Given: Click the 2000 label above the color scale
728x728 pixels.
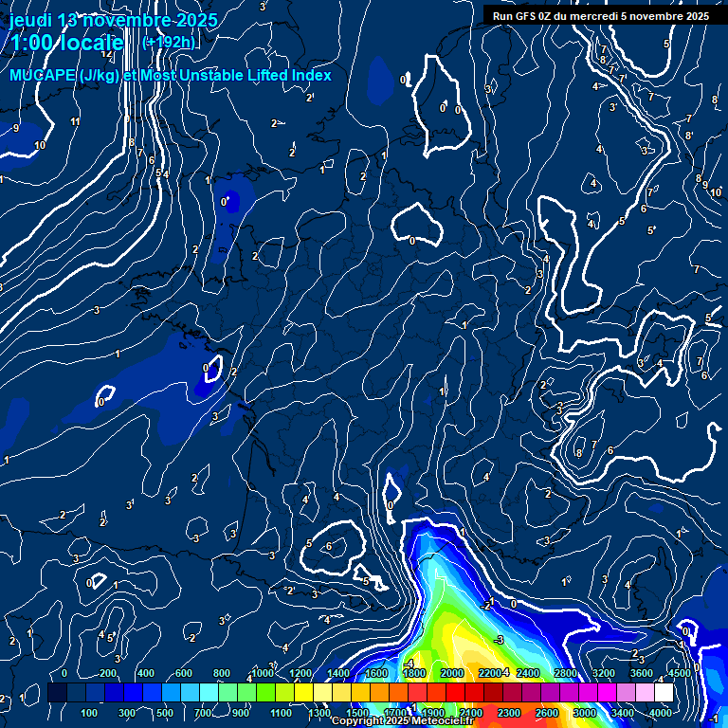Looking at the screenshot, I should 452,673.
